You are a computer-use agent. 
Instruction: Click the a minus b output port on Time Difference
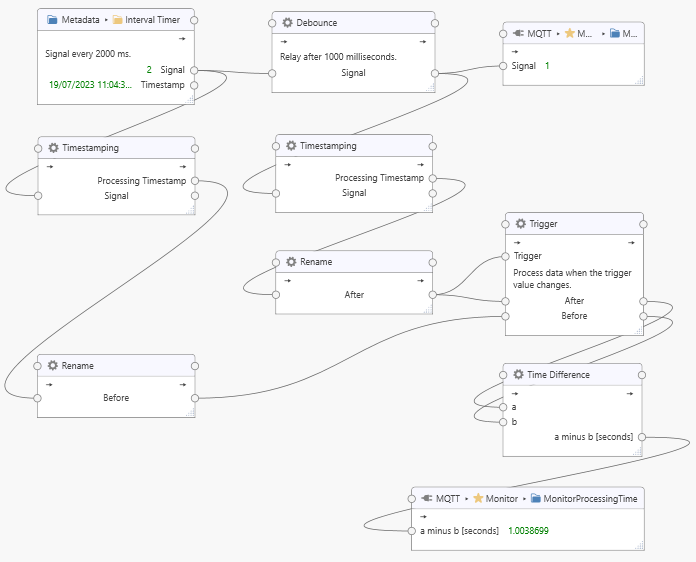click(x=642, y=437)
